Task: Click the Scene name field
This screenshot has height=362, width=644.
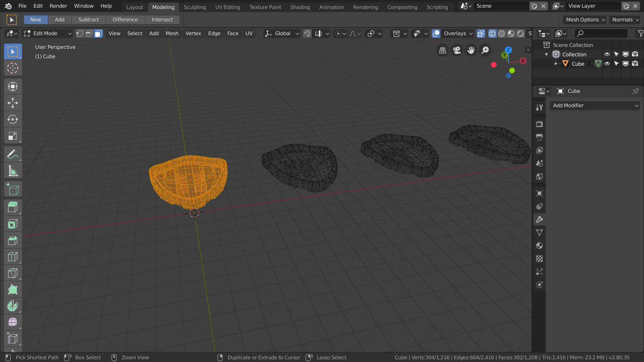Action: pos(501,6)
